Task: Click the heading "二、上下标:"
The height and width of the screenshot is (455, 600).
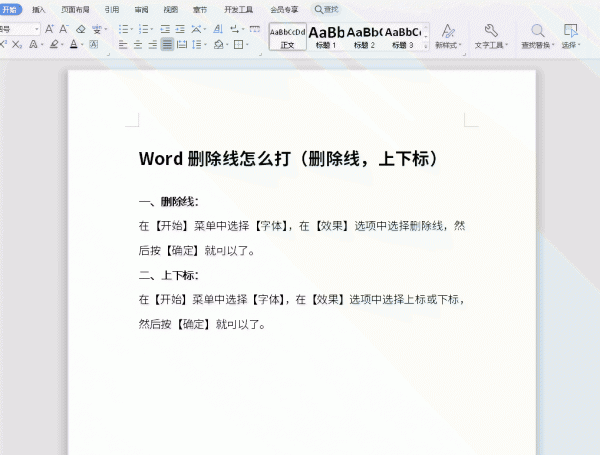Action: click(x=169, y=275)
